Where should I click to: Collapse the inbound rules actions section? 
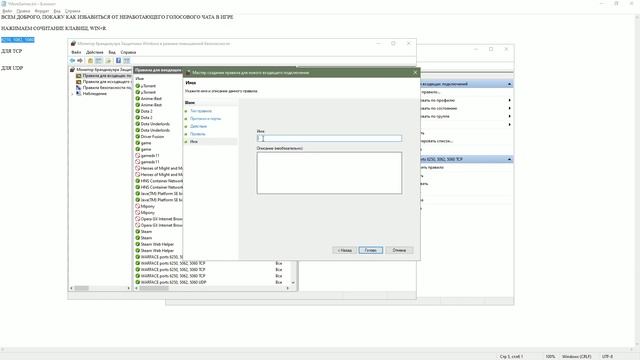click(x=509, y=84)
